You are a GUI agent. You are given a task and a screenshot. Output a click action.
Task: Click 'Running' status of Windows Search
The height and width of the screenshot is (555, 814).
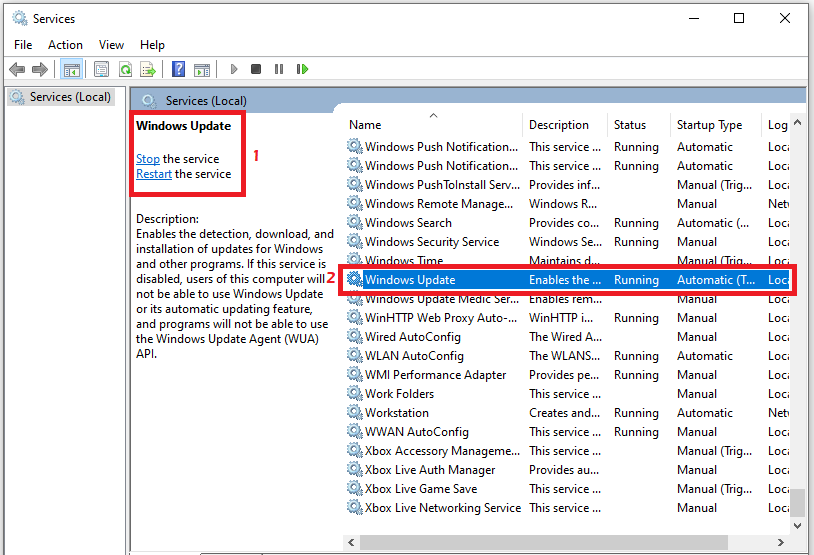pos(636,223)
